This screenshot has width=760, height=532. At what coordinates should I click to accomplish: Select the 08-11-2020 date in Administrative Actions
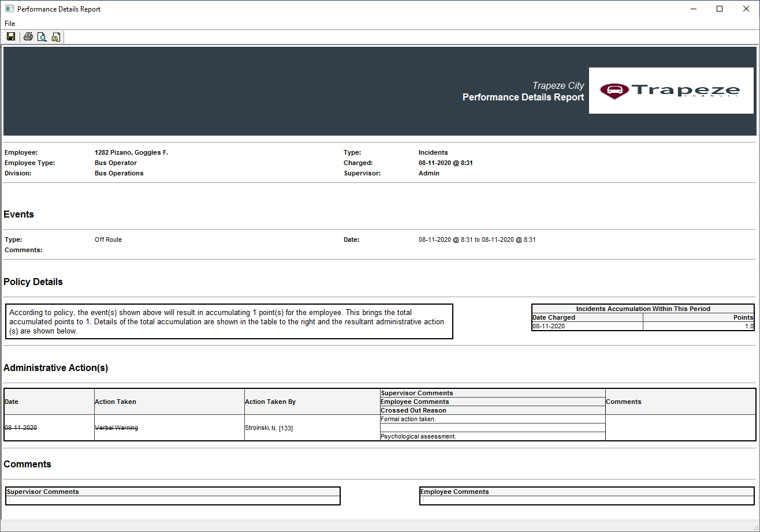point(21,428)
